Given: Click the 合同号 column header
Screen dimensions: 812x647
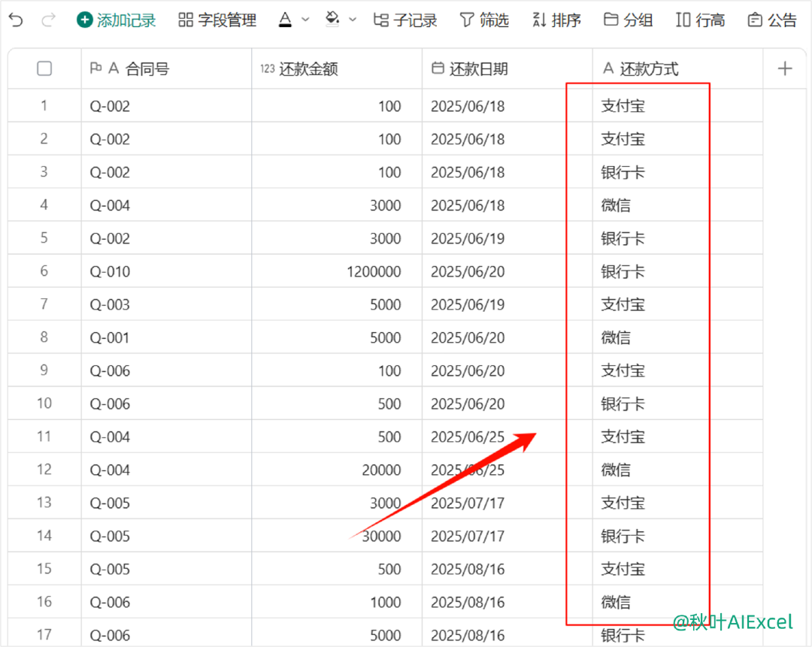Looking at the screenshot, I should point(166,68).
